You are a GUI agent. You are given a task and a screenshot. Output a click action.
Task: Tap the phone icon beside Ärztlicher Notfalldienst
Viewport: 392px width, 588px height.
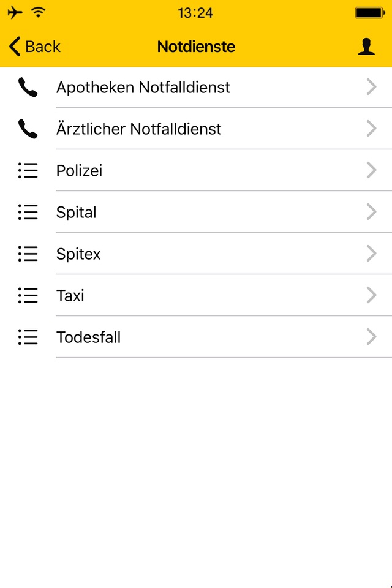(28, 129)
